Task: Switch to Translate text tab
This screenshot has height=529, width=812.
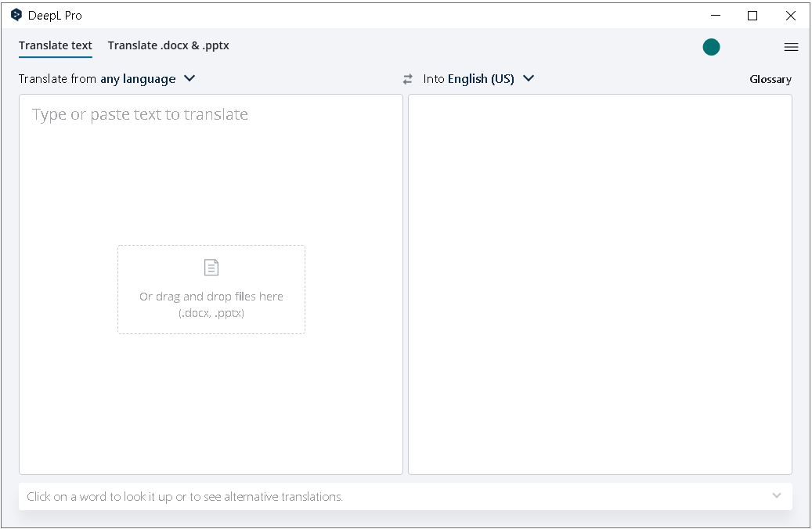Action: point(56,45)
